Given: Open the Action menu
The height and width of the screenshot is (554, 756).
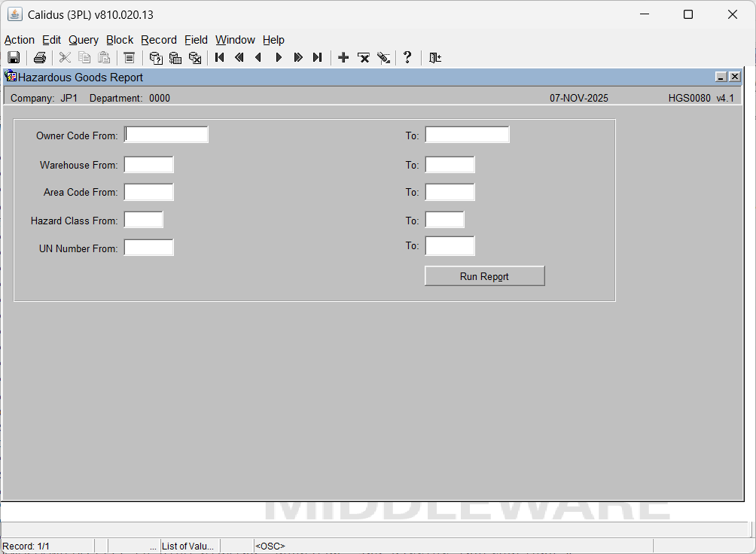Looking at the screenshot, I should pyautogui.click(x=20, y=40).
